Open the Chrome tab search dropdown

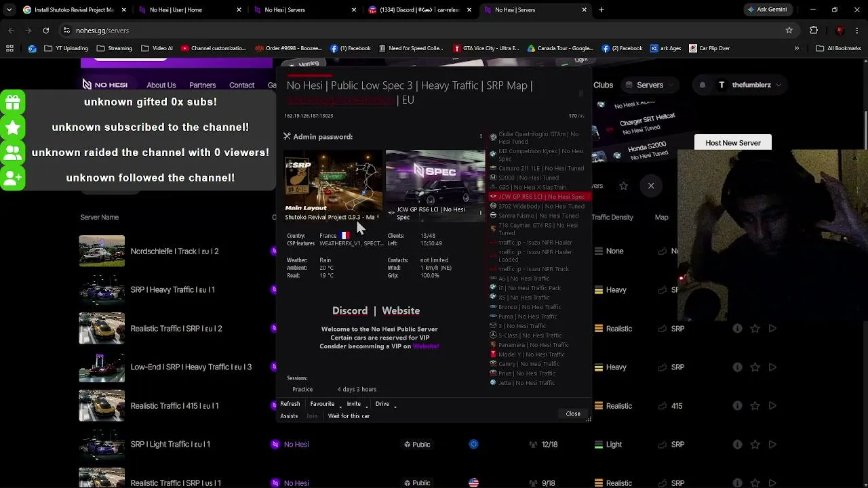coord(9,9)
